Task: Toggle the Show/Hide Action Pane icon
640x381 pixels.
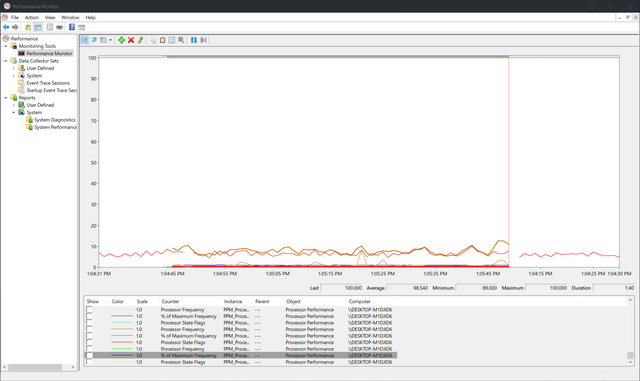Action: [x=82, y=27]
